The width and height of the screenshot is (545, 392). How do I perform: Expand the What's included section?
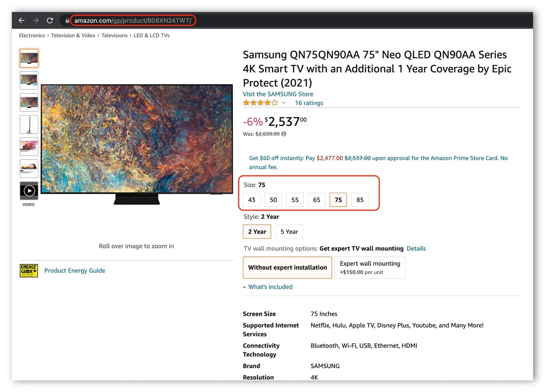(x=270, y=287)
